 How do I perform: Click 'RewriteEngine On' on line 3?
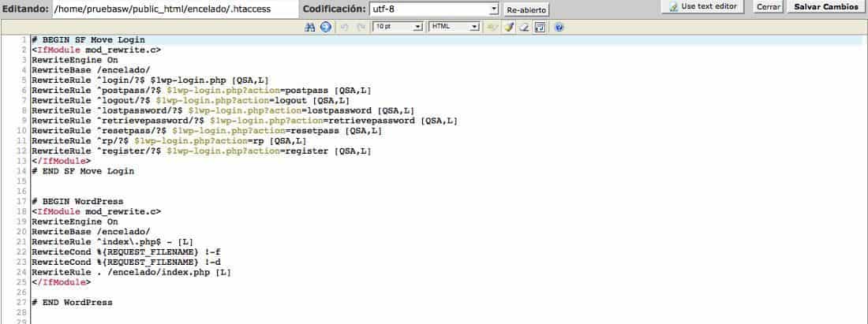tap(75, 60)
